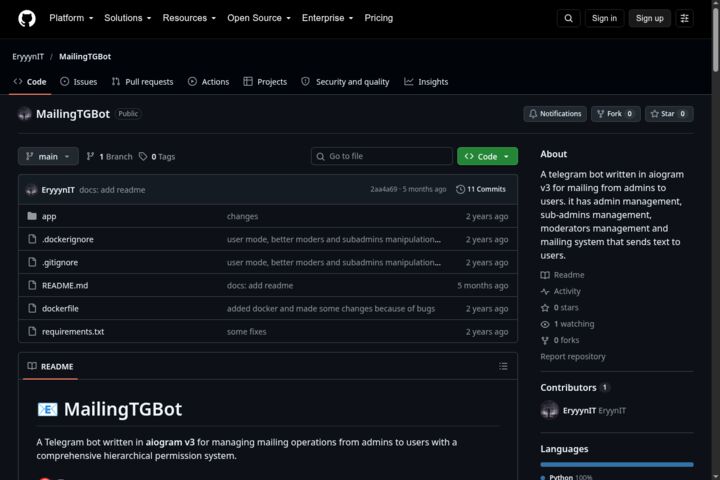The width and height of the screenshot is (720, 480).
Task: Open the app folder name
Action: pyautogui.click(x=49, y=216)
